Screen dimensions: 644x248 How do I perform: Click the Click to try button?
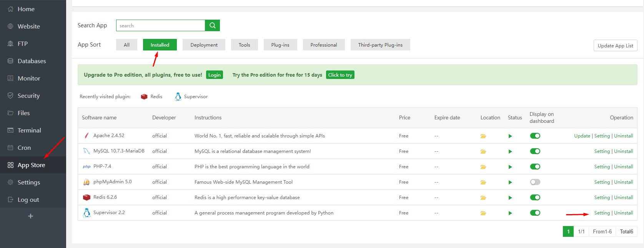tap(340, 75)
